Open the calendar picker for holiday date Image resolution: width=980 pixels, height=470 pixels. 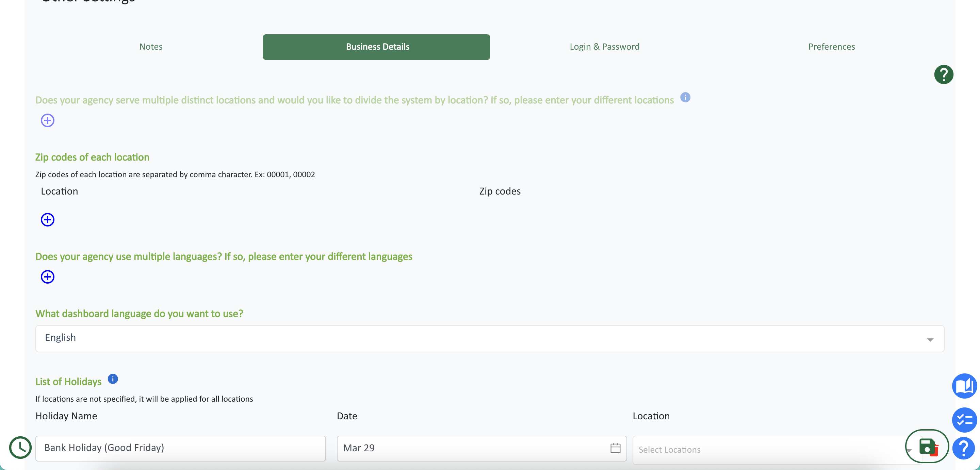click(615, 448)
